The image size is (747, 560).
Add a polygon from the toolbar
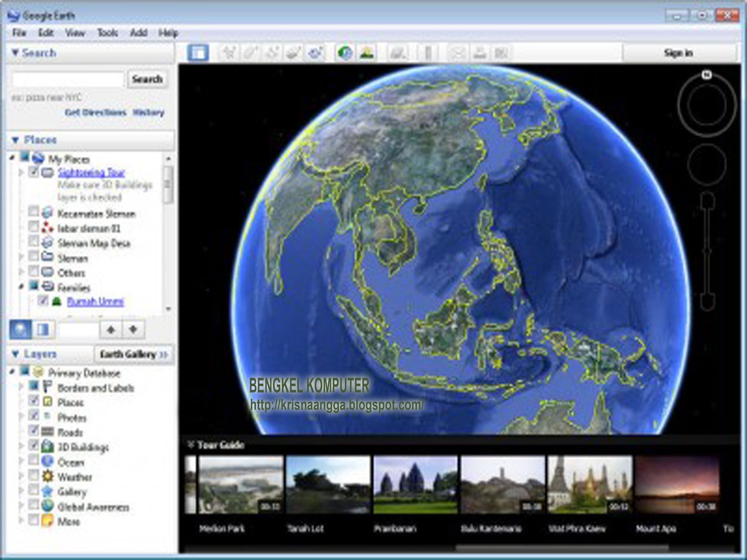[x=251, y=53]
